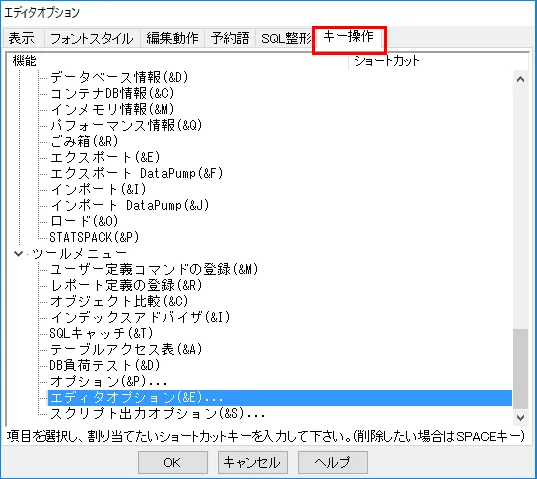The image size is (537, 479).
Task: Open the フォントスタイル tab
Action: [x=92, y=38]
